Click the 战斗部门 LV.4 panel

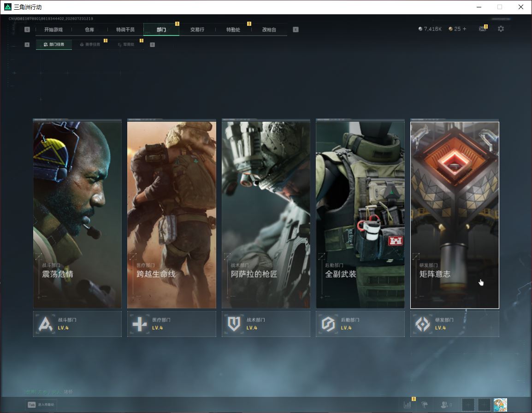pyautogui.click(x=77, y=324)
